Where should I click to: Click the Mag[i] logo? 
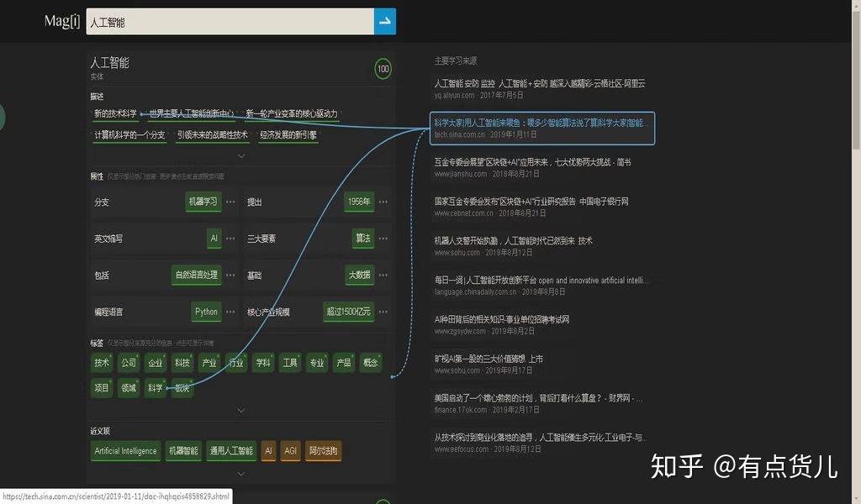[x=61, y=21]
